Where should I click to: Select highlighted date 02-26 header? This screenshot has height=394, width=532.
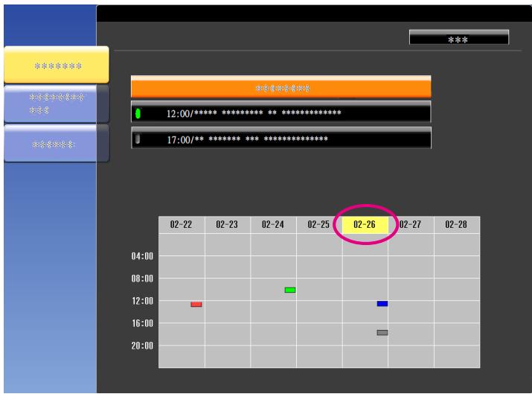[365, 224]
